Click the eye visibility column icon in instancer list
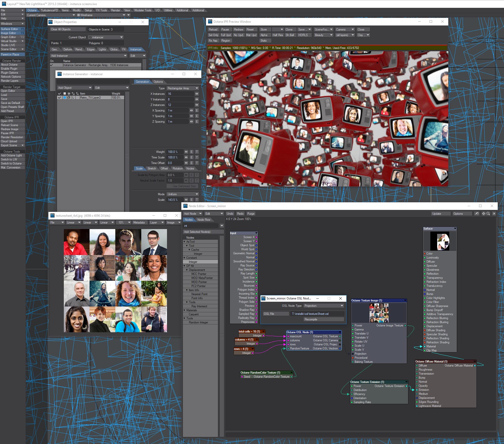 pos(69,94)
